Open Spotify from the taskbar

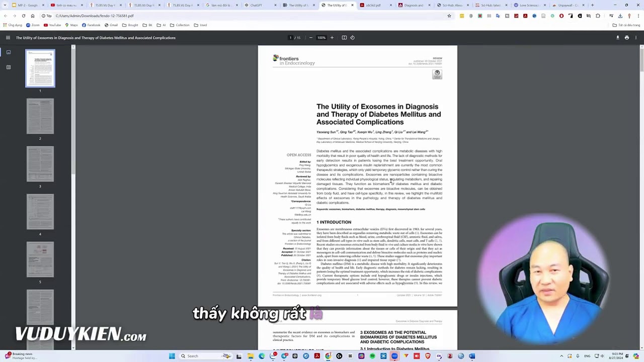[x=372, y=356]
